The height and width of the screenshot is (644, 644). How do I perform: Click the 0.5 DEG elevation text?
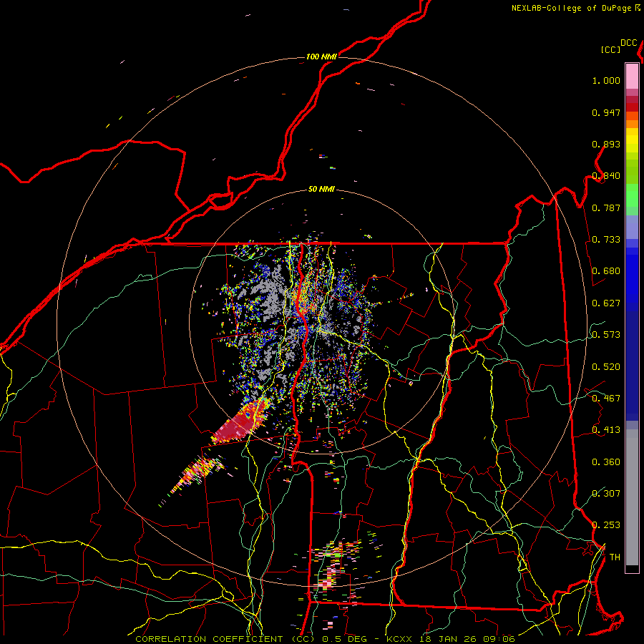click(x=344, y=639)
